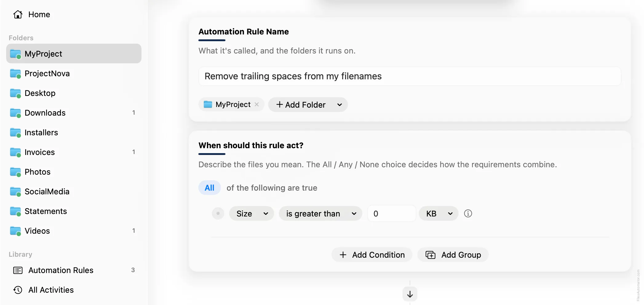Remove the MyProject folder chip
The image size is (644, 305).
[257, 105]
